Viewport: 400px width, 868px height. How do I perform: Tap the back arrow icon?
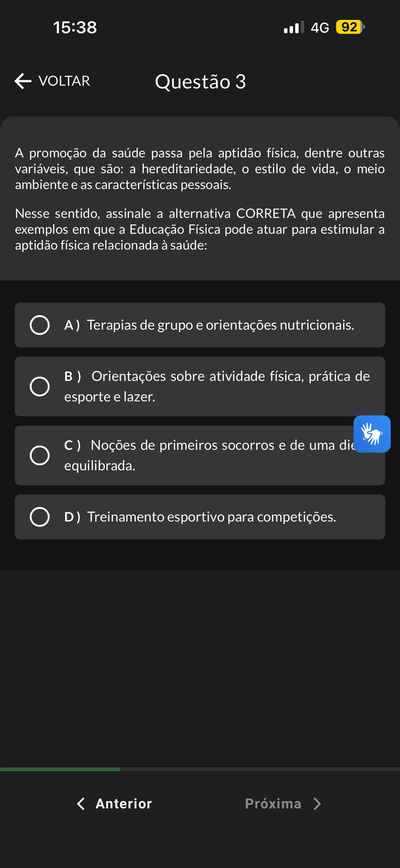(x=23, y=81)
